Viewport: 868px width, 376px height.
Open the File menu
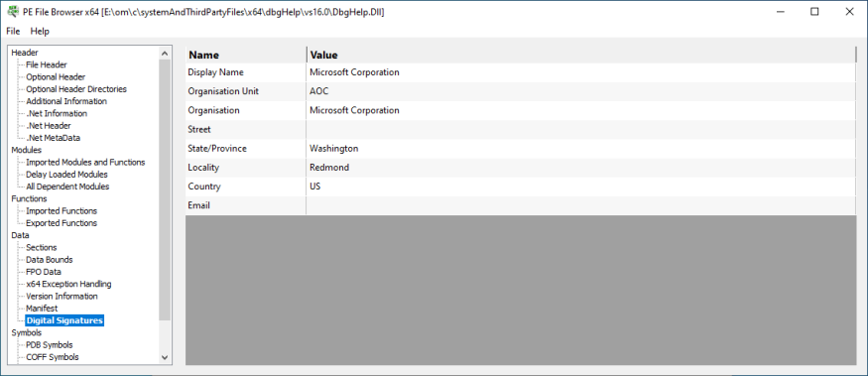pyautogui.click(x=13, y=31)
